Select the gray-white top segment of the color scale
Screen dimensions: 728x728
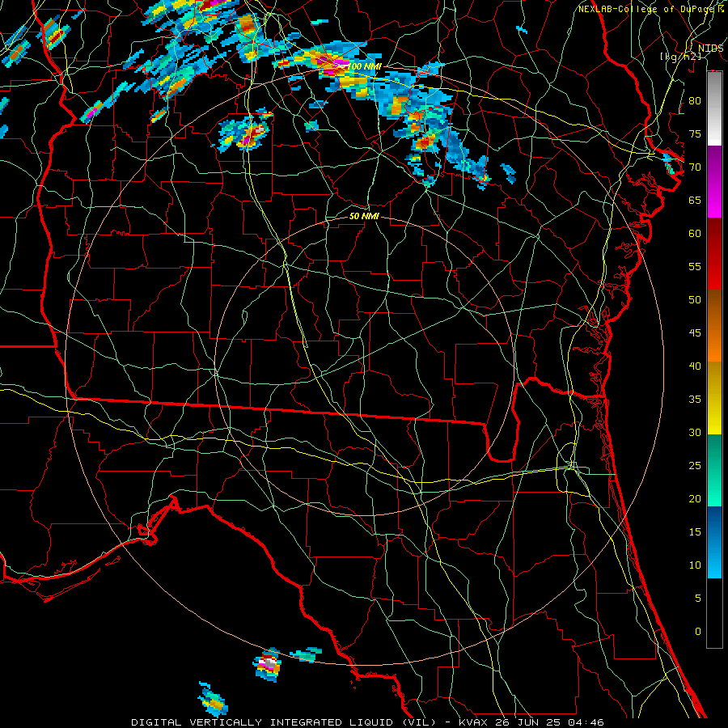click(x=714, y=108)
